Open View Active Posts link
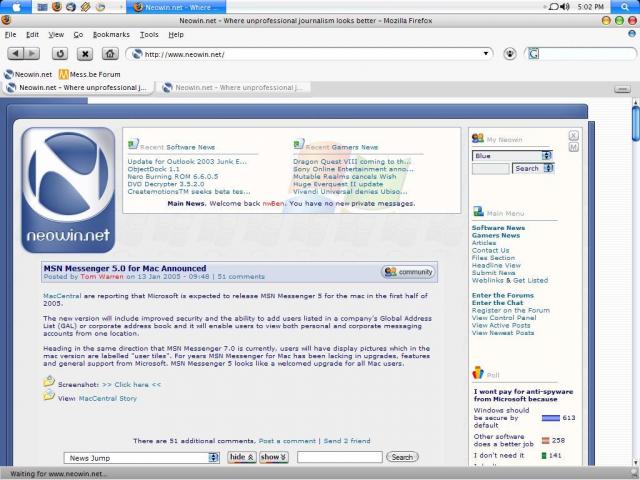The width and height of the screenshot is (640, 480). click(501, 325)
